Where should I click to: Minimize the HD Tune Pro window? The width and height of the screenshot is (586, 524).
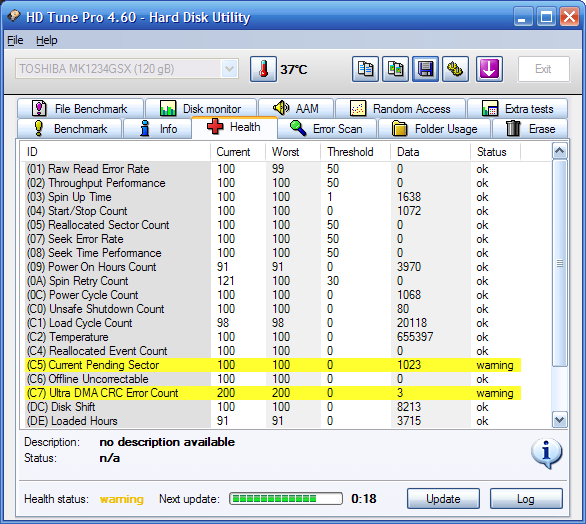click(x=523, y=17)
